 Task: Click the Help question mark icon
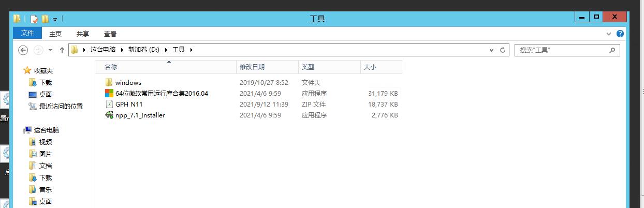coord(620,34)
